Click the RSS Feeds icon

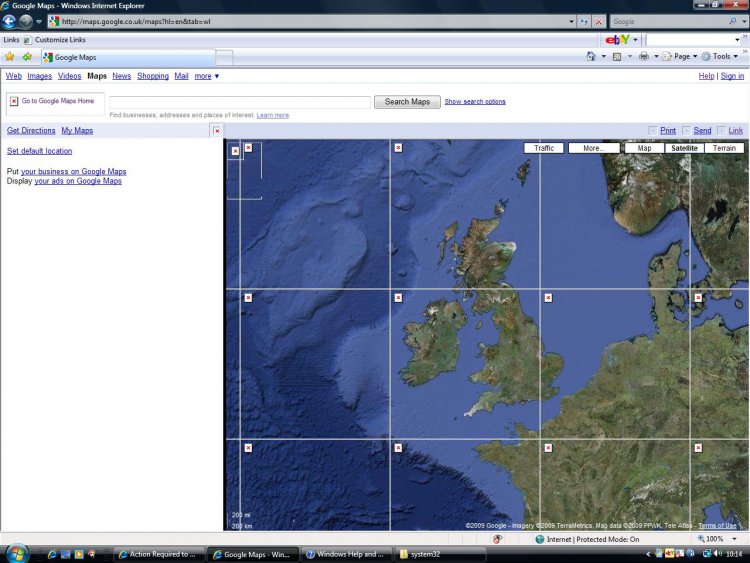(617, 56)
